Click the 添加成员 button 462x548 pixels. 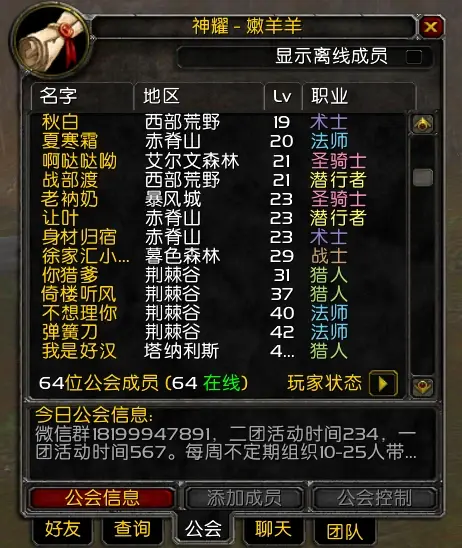coord(244,498)
